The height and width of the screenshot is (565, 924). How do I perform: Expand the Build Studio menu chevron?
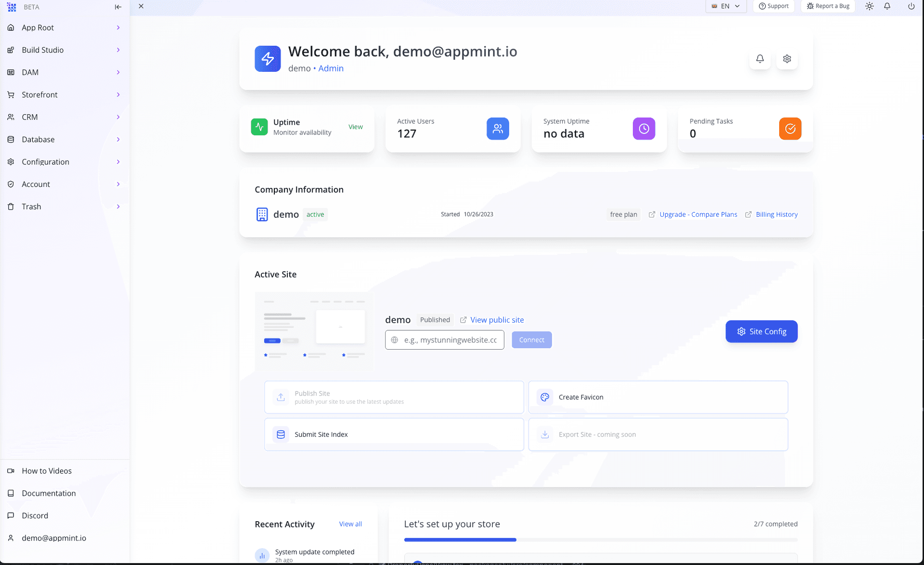(x=118, y=50)
